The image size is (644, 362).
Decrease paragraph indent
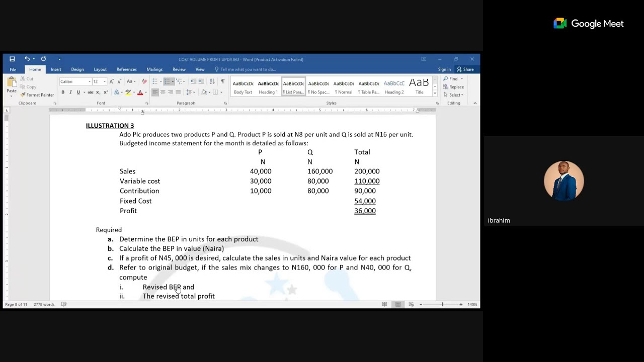tap(193, 81)
